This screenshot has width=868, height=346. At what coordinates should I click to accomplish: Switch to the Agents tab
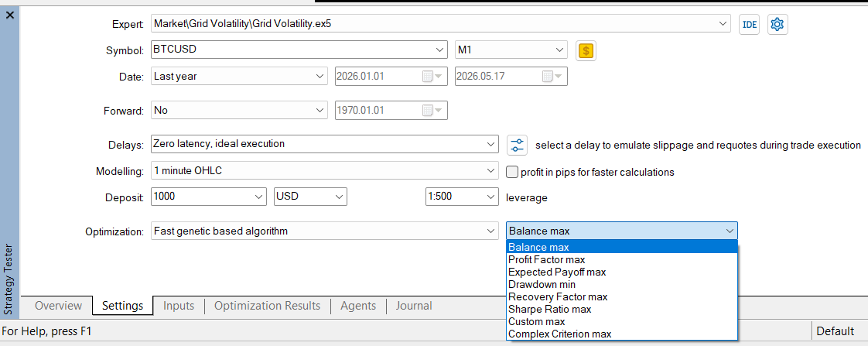[358, 306]
